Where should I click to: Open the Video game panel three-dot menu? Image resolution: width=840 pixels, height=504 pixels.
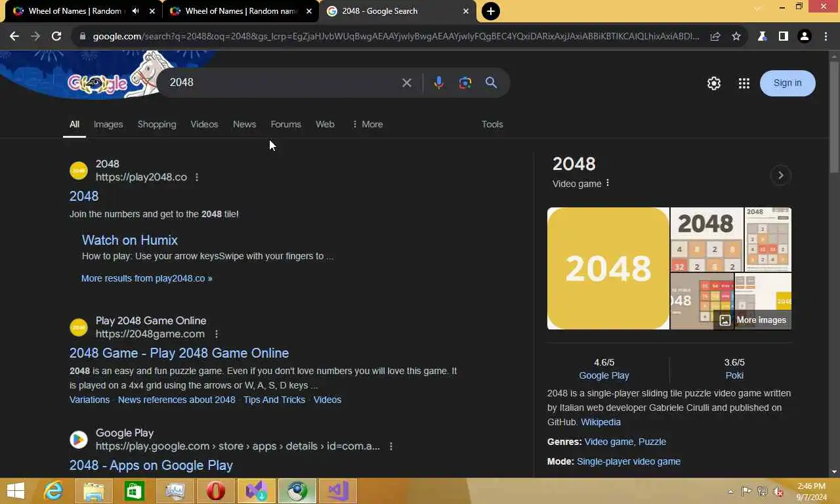608,183
